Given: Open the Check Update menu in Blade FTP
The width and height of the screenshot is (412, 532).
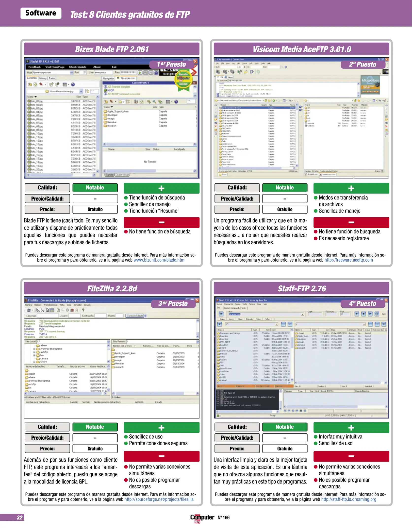Looking at the screenshot, I should (x=78, y=67).
